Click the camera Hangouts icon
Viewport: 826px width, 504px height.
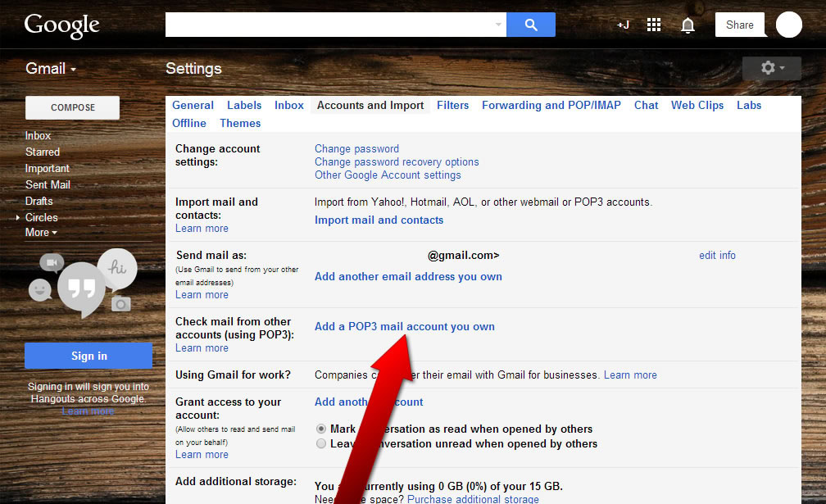click(x=121, y=304)
